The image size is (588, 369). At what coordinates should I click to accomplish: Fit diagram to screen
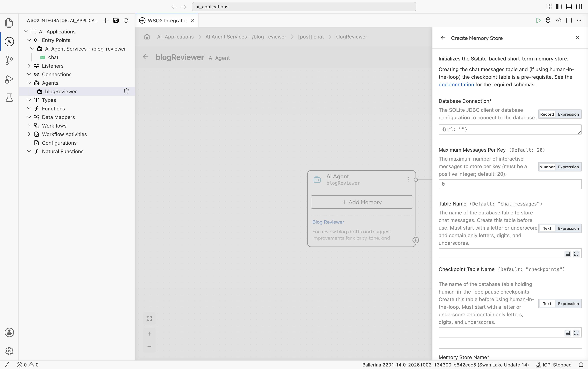(x=149, y=318)
